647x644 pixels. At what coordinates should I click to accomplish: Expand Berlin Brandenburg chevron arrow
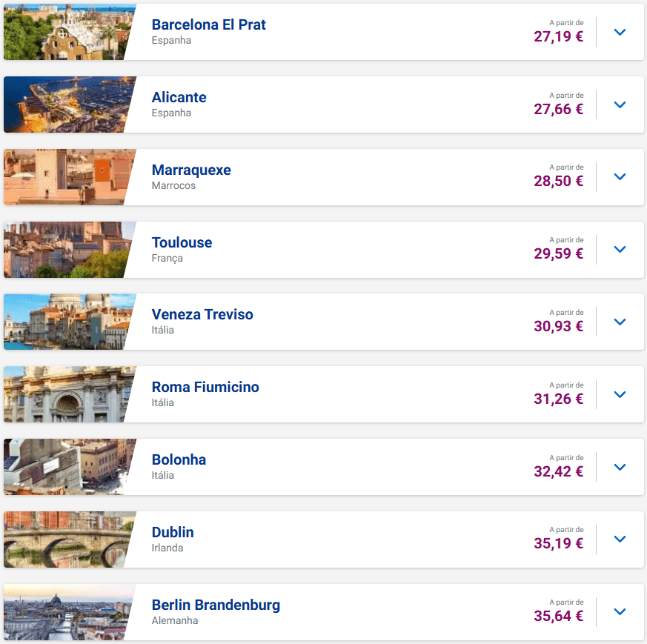[x=620, y=612]
